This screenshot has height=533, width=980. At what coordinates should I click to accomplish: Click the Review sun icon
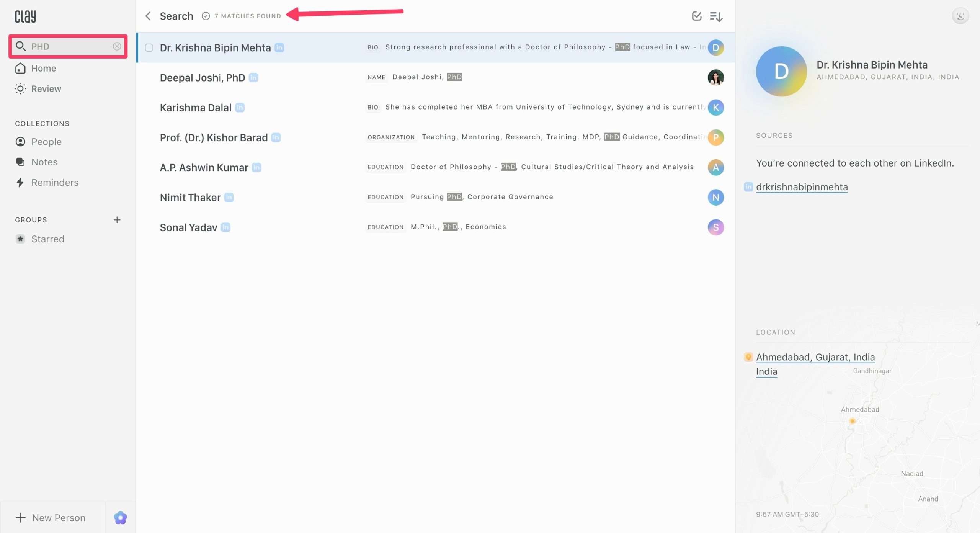pos(20,88)
